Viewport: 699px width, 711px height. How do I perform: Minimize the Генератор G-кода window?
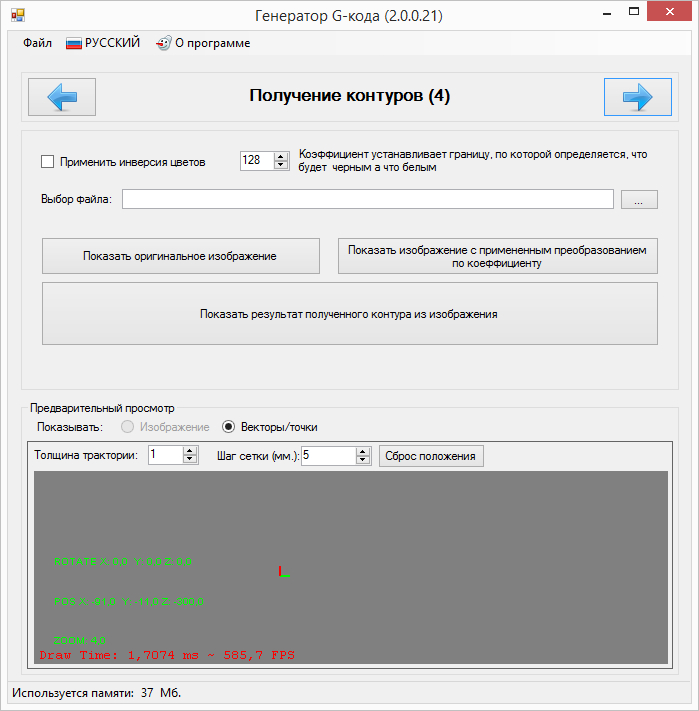607,13
